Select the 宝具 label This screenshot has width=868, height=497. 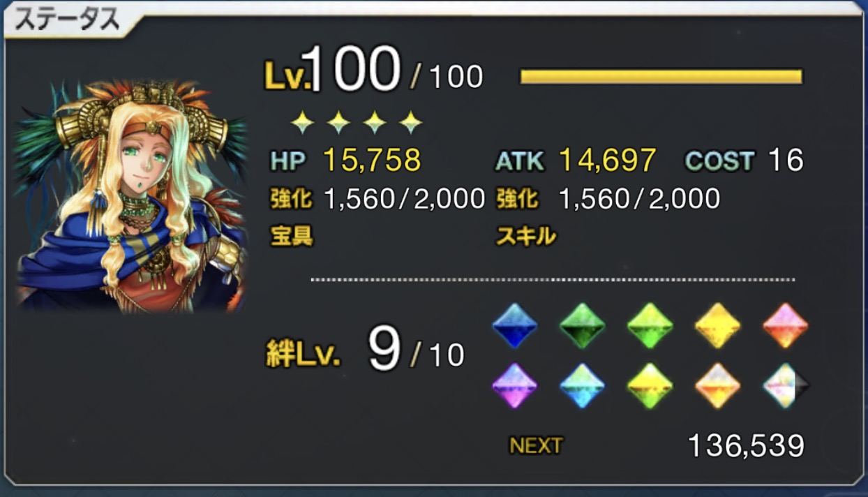tap(292, 237)
